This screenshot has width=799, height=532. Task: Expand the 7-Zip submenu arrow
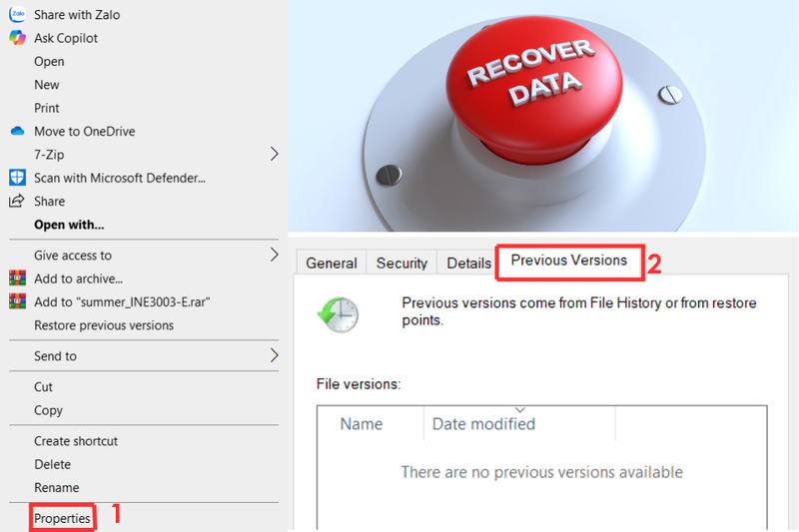tap(274, 154)
